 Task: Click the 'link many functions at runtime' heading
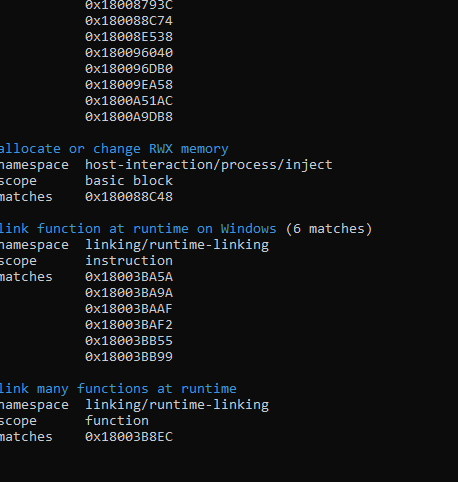pyautogui.click(x=118, y=389)
